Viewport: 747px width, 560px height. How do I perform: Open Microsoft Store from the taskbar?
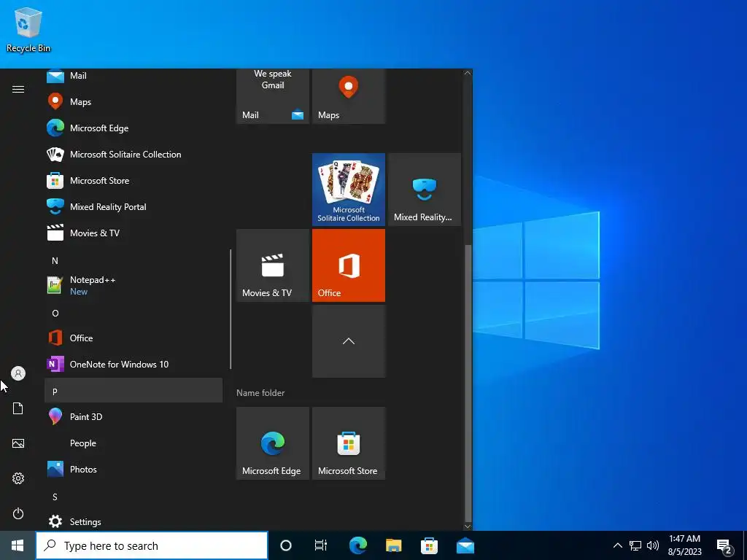(x=429, y=545)
